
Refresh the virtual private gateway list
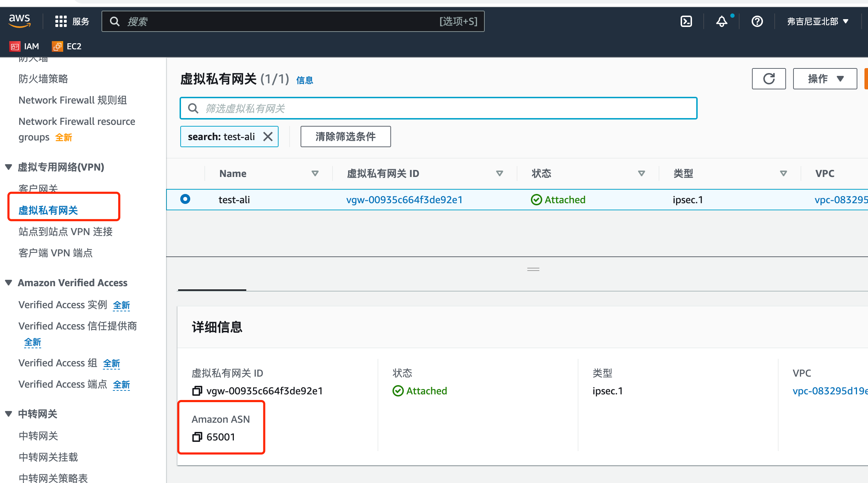769,79
